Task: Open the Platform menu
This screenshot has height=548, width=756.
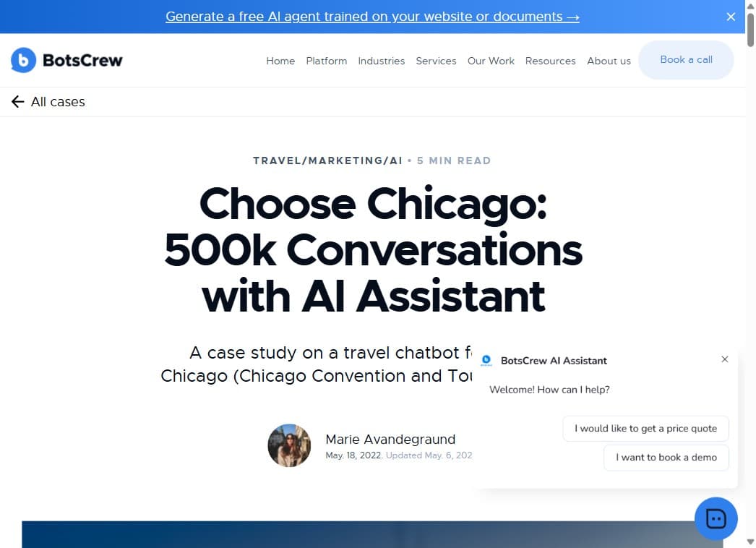Action: 326,61
